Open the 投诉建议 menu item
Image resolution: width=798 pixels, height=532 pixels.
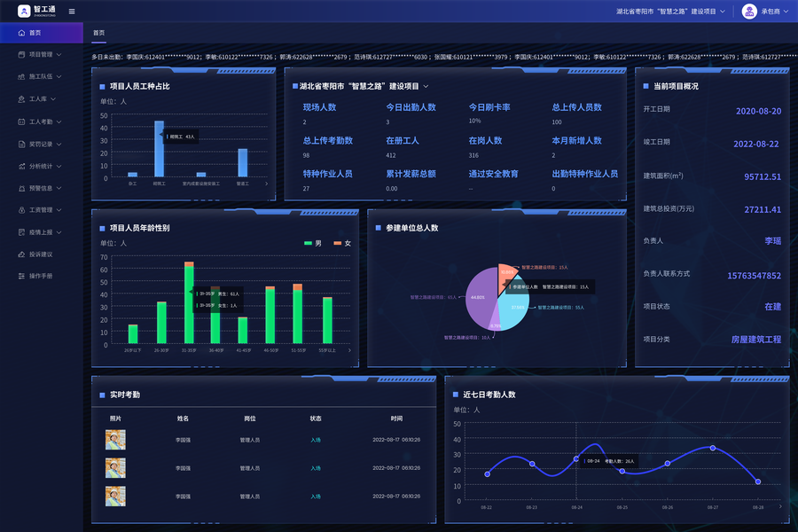(x=41, y=254)
